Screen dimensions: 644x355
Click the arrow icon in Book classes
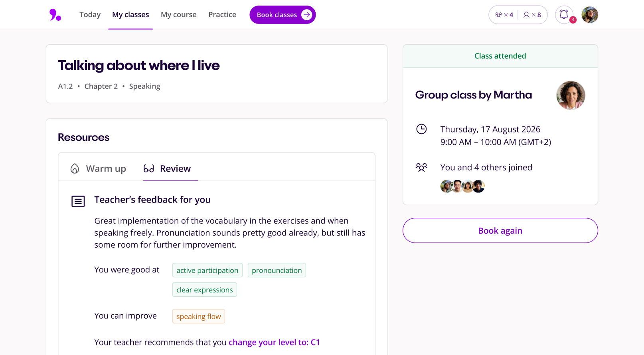point(306,15)
